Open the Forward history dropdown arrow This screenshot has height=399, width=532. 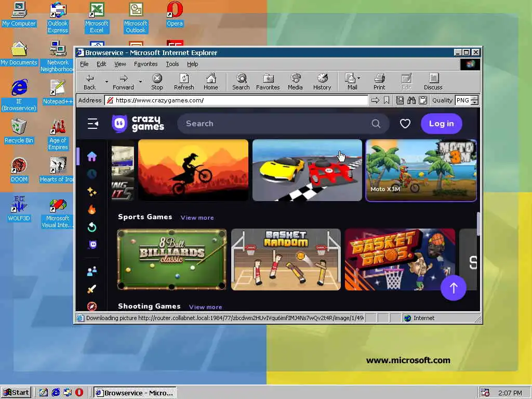coord(140,82)
